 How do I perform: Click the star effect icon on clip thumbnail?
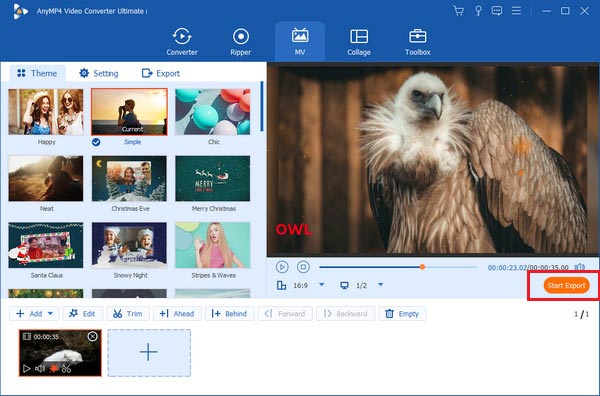pyautogui.click(x=54, y=368)
